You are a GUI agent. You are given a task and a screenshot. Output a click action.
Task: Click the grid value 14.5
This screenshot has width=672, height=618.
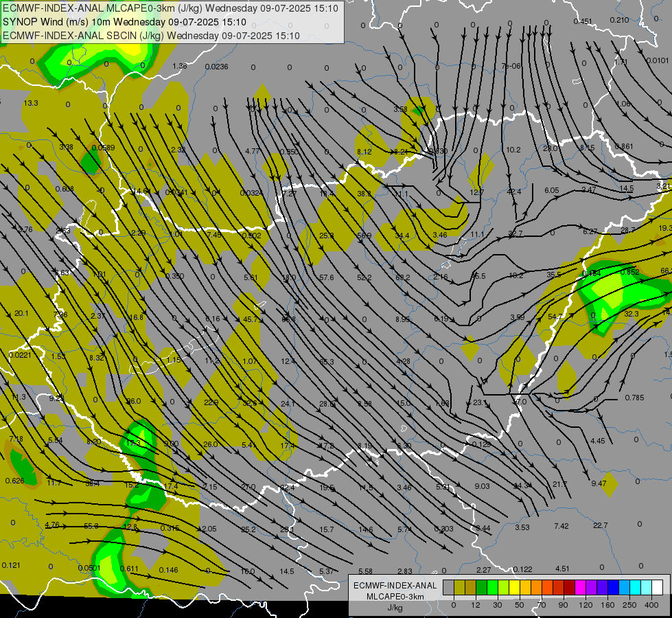627,188
